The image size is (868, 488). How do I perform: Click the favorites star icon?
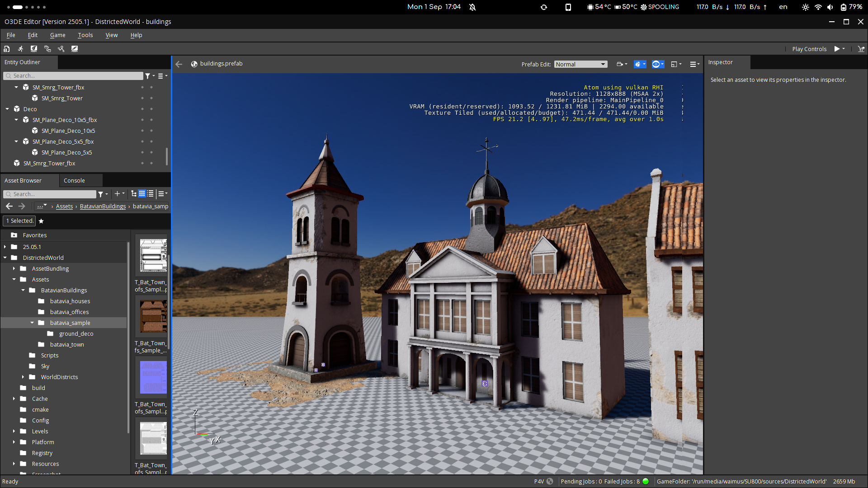coord(41,221)
